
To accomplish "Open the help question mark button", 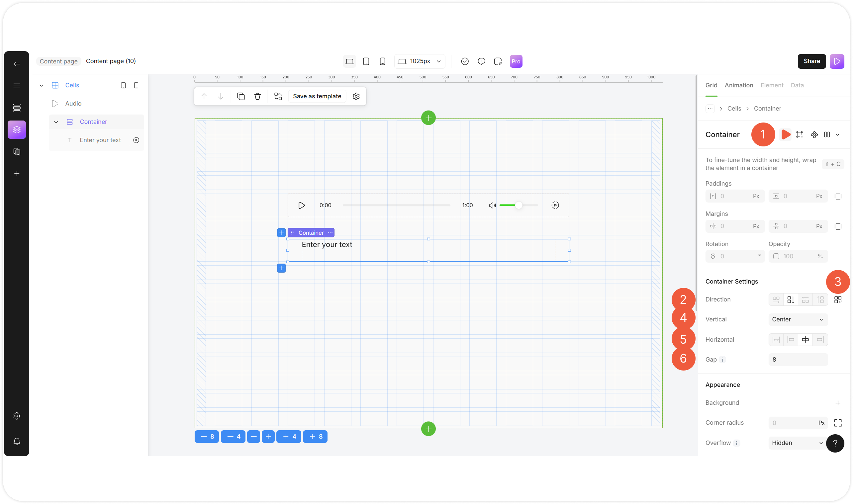I will 835,443.
